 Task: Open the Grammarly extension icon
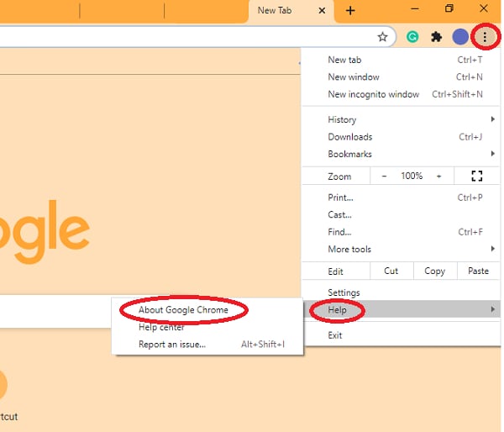point(412,37)
